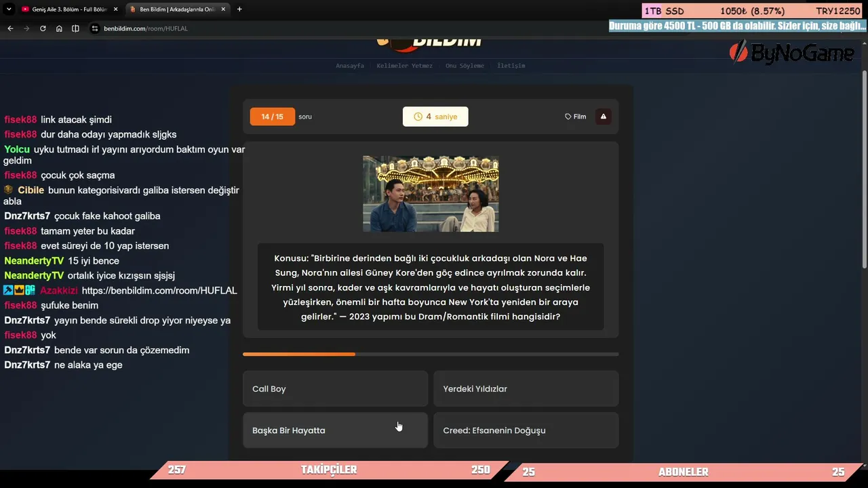Go back to the previous page
This screenshot has height=488, width=868.
click(10, 28)
